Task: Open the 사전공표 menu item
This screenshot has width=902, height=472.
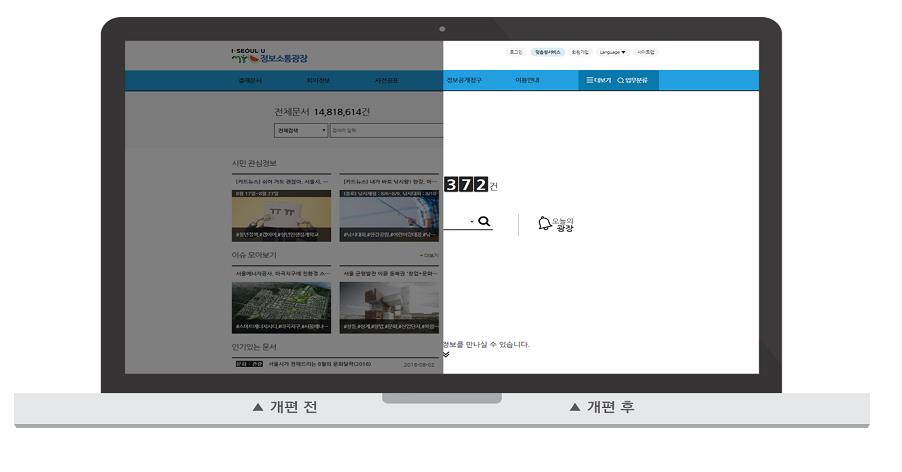Action: [387, 80]
